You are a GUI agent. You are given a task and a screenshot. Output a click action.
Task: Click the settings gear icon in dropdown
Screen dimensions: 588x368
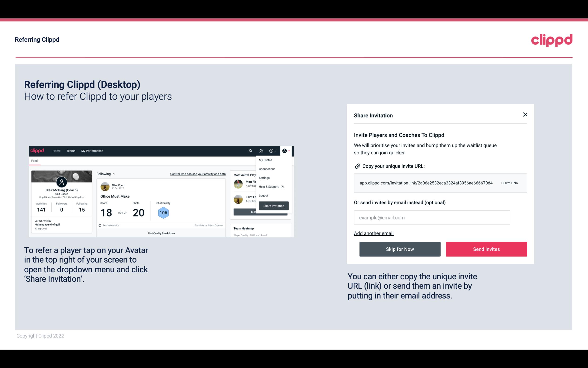point(264,178)
